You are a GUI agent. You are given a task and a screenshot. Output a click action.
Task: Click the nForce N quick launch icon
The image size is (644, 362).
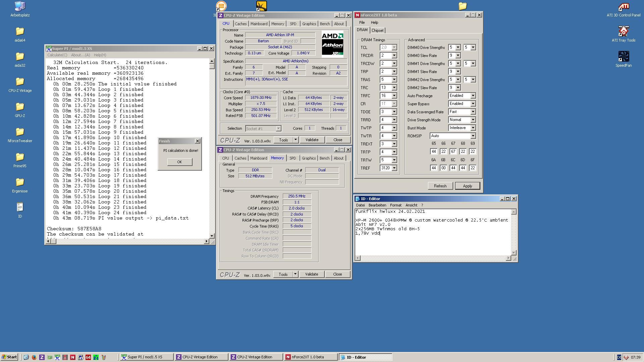(x=72, y=357)
